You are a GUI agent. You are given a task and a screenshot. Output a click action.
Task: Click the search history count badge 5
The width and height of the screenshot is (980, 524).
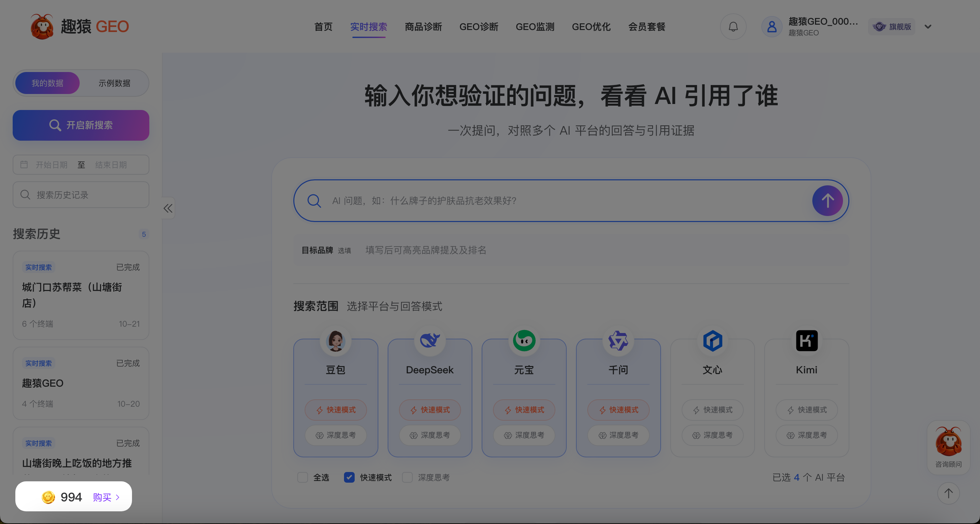click(x=144, y=234)
